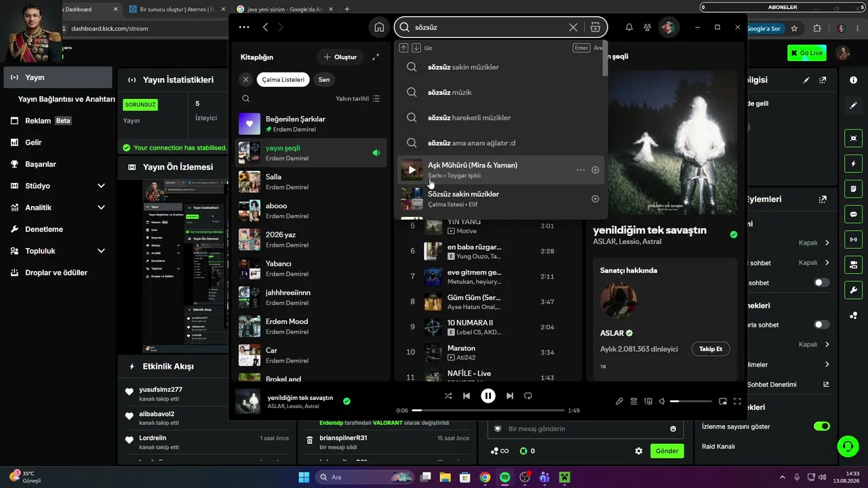Open Gelir in the Kick sidebar
Screen dimensions: 868x488
(x=58, y=142)
